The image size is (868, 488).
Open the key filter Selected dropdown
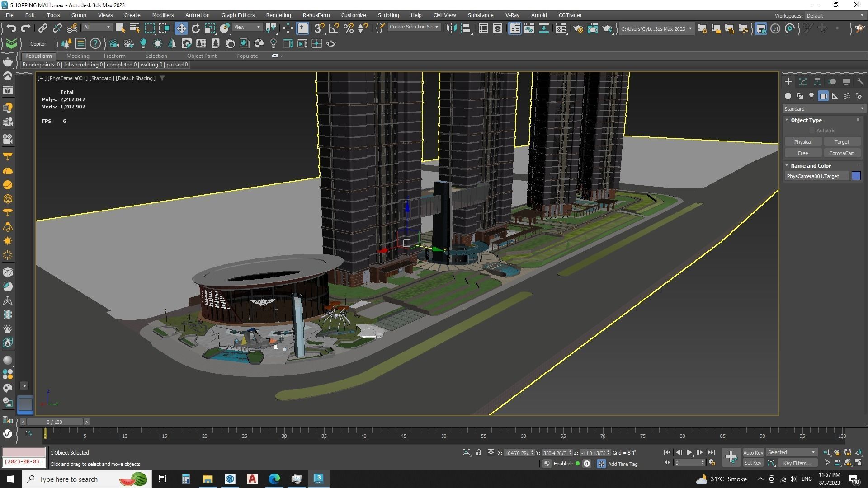tap(791, 452)
